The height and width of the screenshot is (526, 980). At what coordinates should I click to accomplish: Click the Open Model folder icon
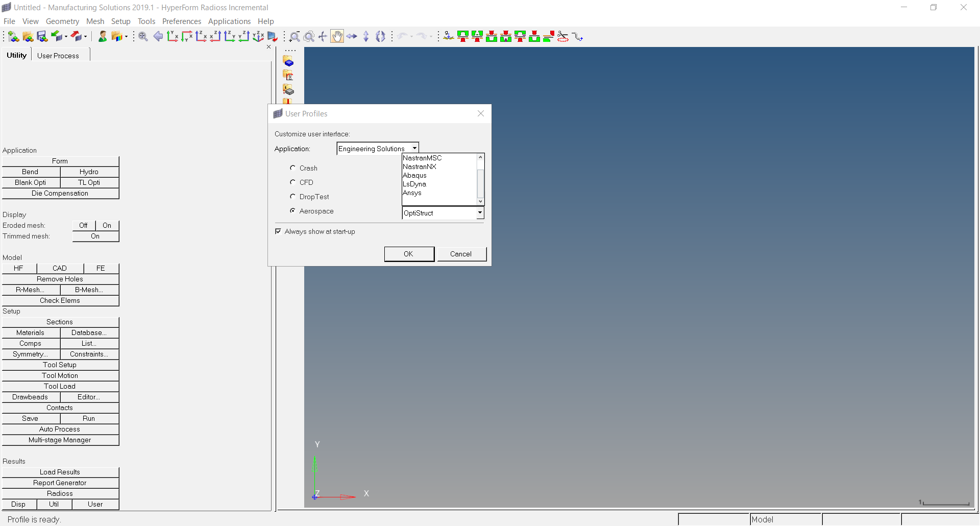coord(28,37)
